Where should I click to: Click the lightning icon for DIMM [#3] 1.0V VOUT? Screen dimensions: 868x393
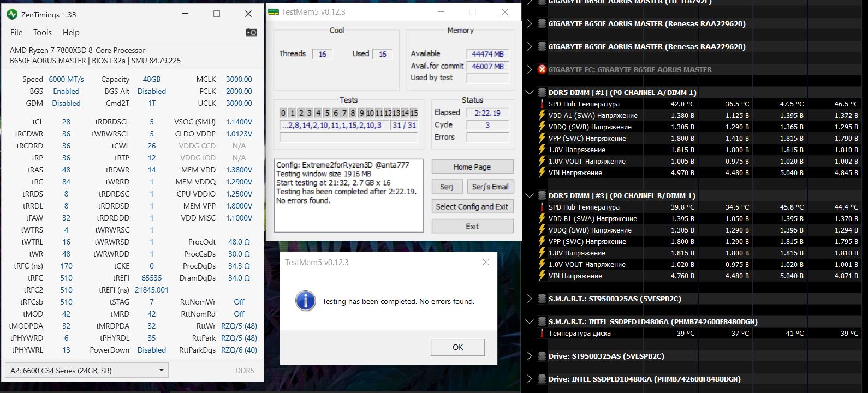542,264
